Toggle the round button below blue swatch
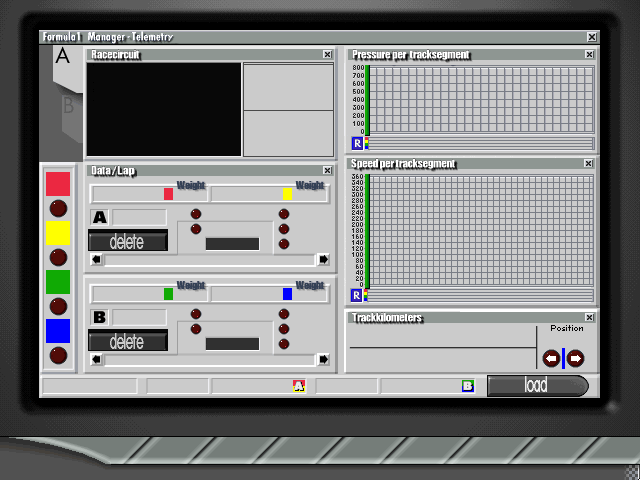 tap(58, 356)
